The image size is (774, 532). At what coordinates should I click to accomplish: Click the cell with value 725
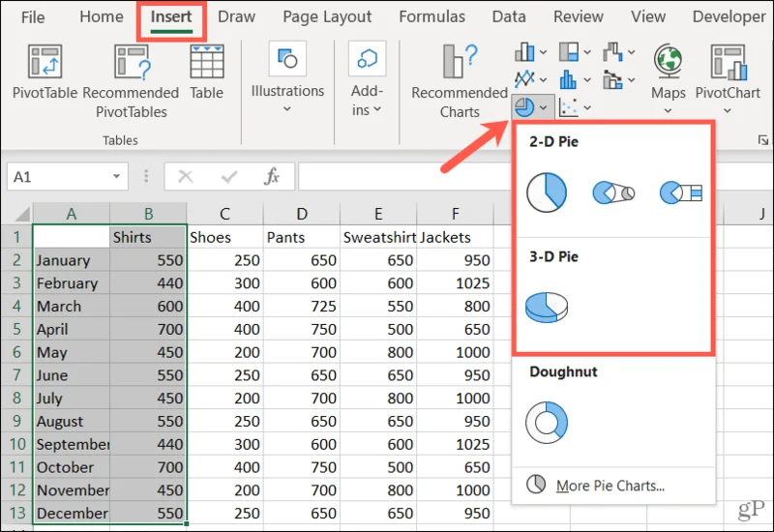click(302, 306)
